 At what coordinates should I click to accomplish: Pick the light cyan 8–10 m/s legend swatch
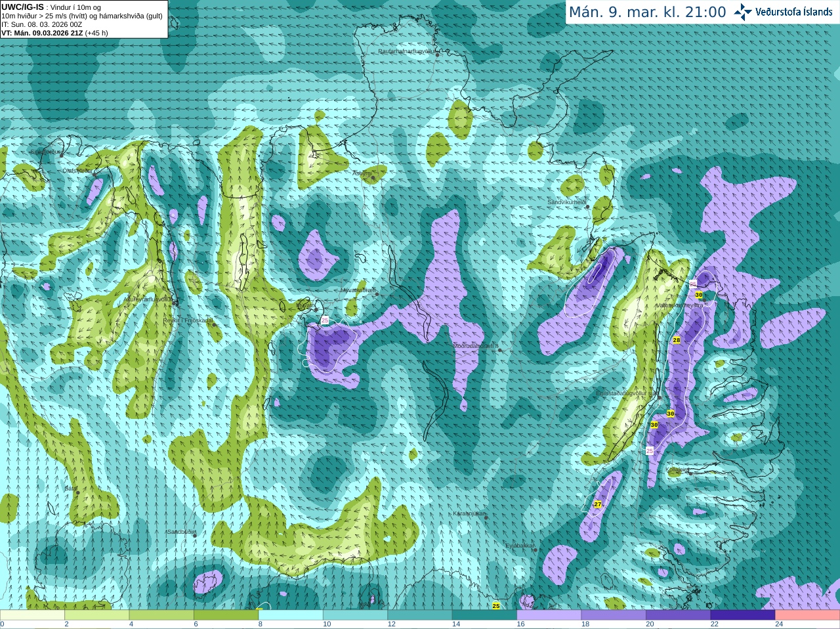coord(291,615)
